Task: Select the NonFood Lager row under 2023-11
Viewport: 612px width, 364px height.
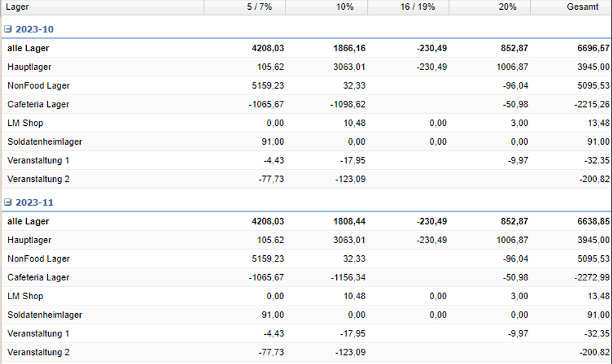Action: [38, 259]
